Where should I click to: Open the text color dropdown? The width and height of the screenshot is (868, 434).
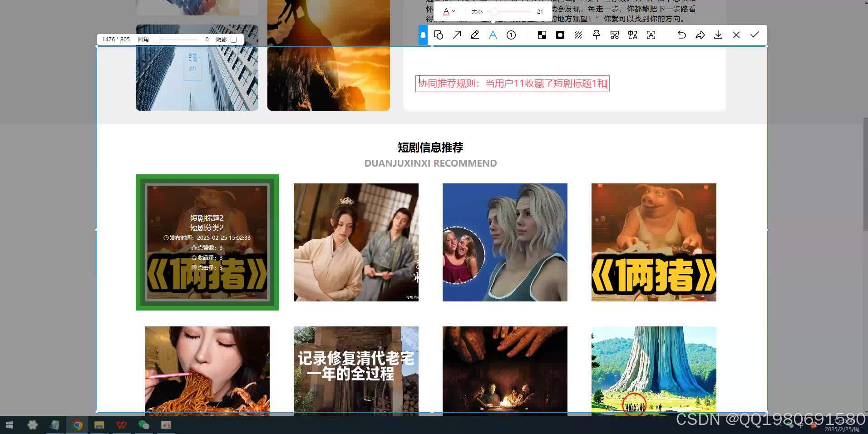pos(449,11)
